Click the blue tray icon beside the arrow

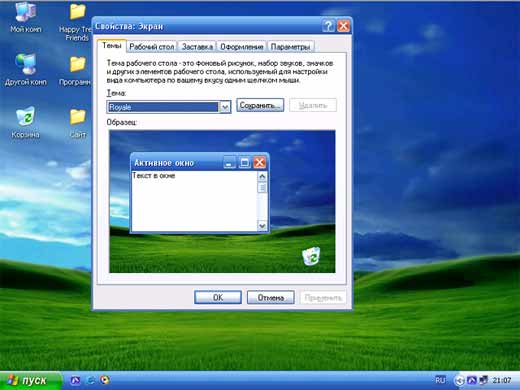click(472, 380)
